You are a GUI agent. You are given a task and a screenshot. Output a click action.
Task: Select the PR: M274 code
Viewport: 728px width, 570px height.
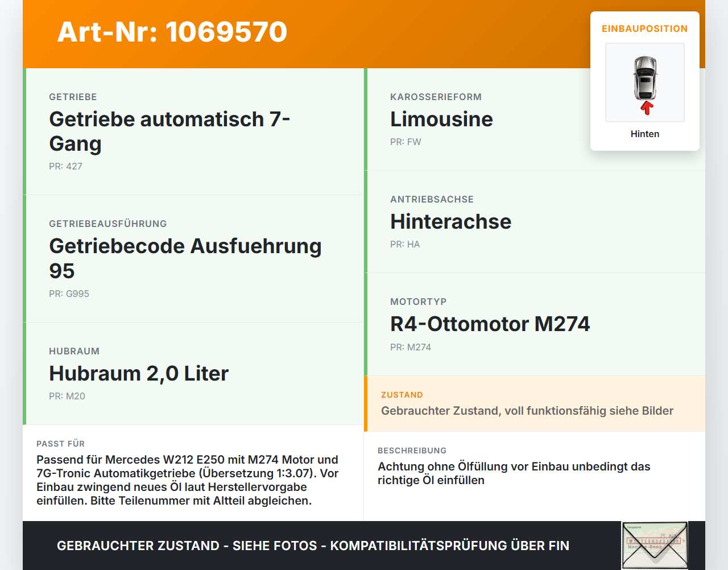pyautogui.click(x=411, y=347)
